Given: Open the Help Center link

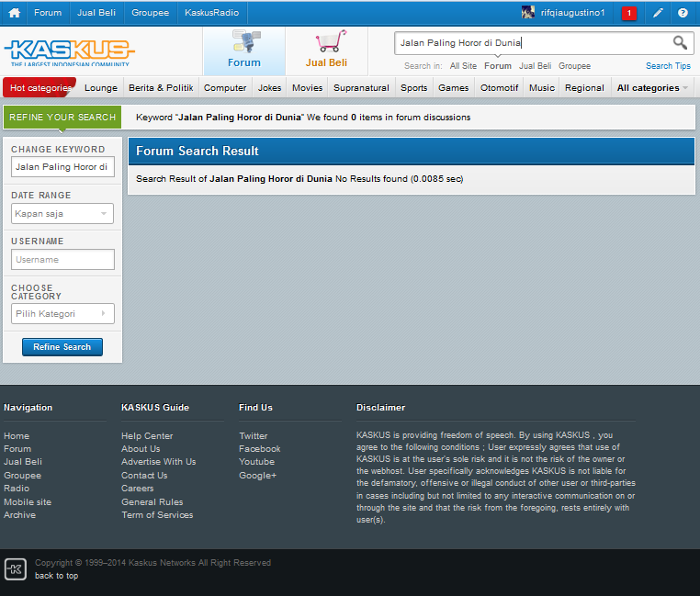Looking at the screenshot, I should (x=147, y=435).
